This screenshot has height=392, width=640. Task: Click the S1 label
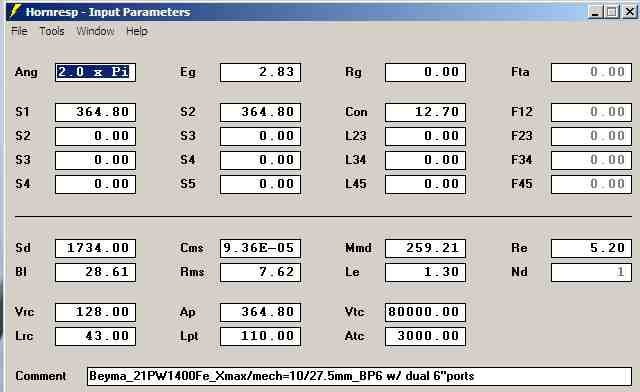(x=22, y=112)
